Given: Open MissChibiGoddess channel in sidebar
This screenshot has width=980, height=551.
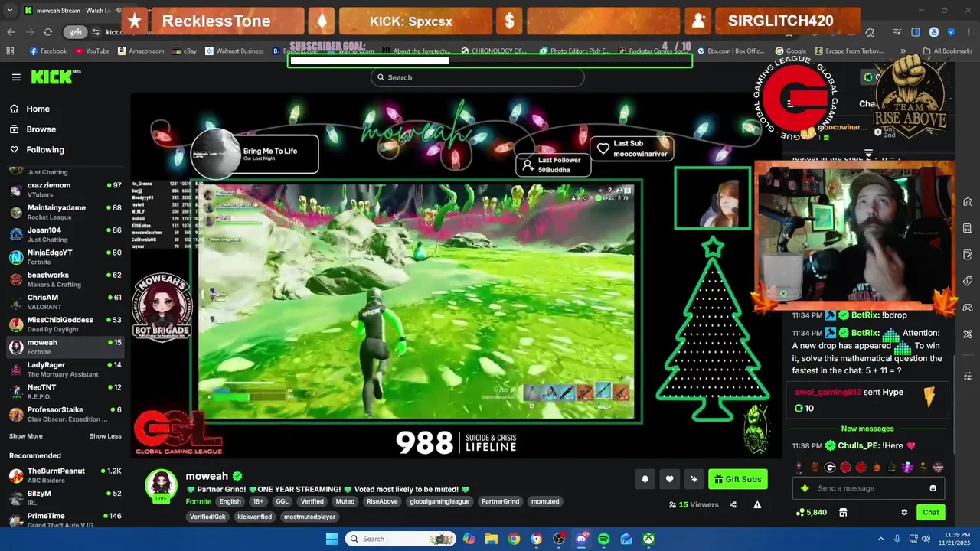Looking at the screenshot, I should (64, 324).
